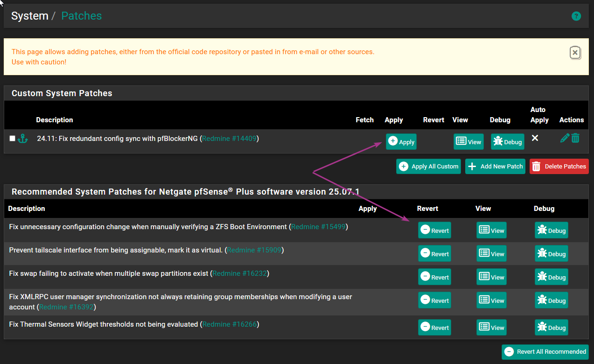Viewport: 594px width, 364px height.
Task: Open the Redmine #15499 link
Action: 318,227
